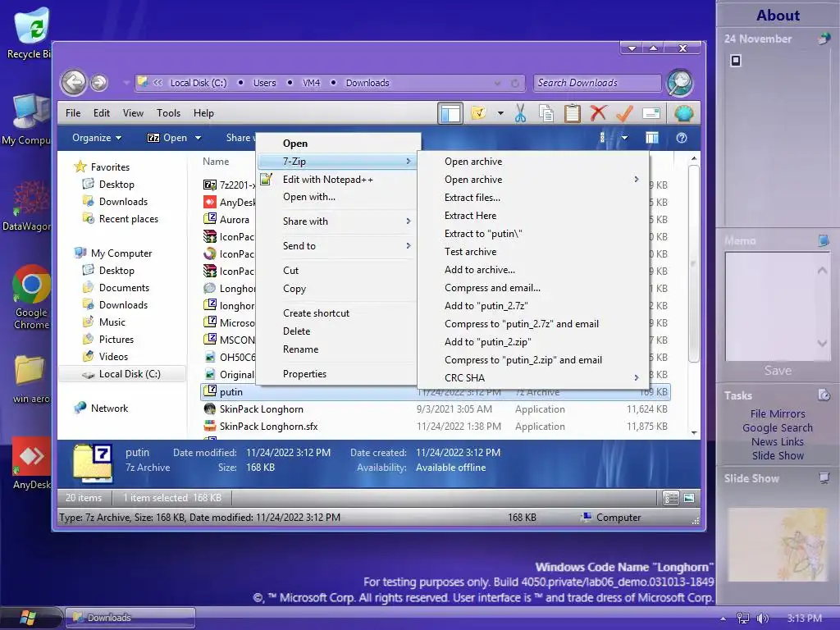Image resolution: width=840 pixels, height=630 pixels.
Task: Click the Slide Show panel icon
Action: click(x=824, y=478)
